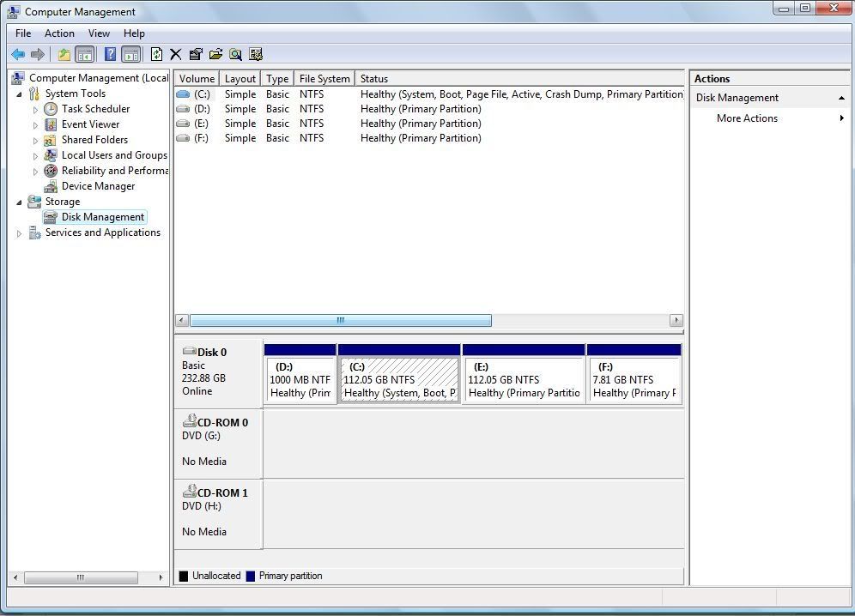Select Reliability and Performance icon
855x616 pixels.
tap(51, 171)
